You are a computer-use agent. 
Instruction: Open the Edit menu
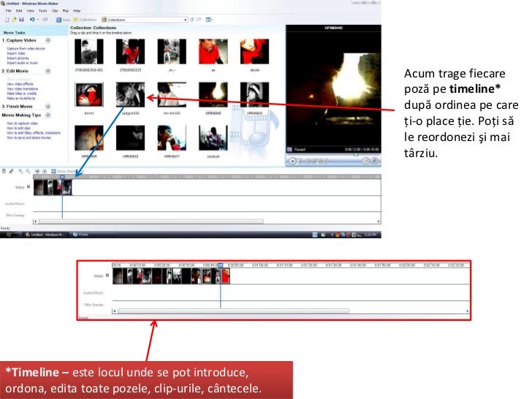(x=19, y=11)
